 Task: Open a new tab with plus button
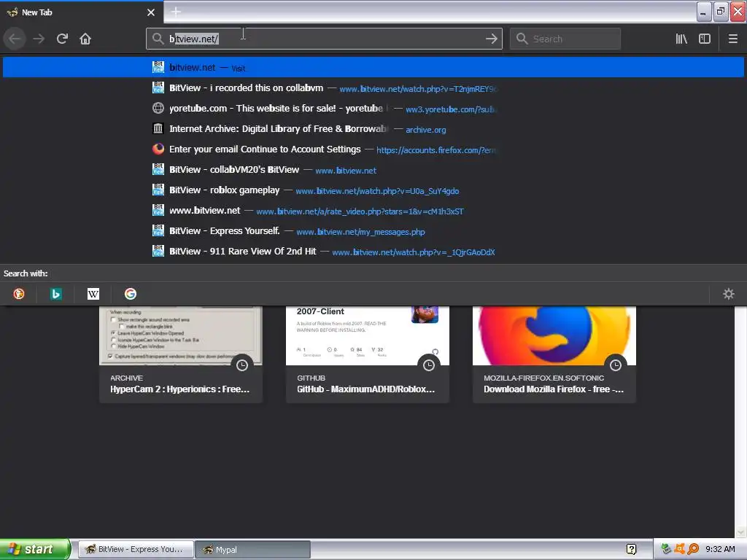click(176, 12)
